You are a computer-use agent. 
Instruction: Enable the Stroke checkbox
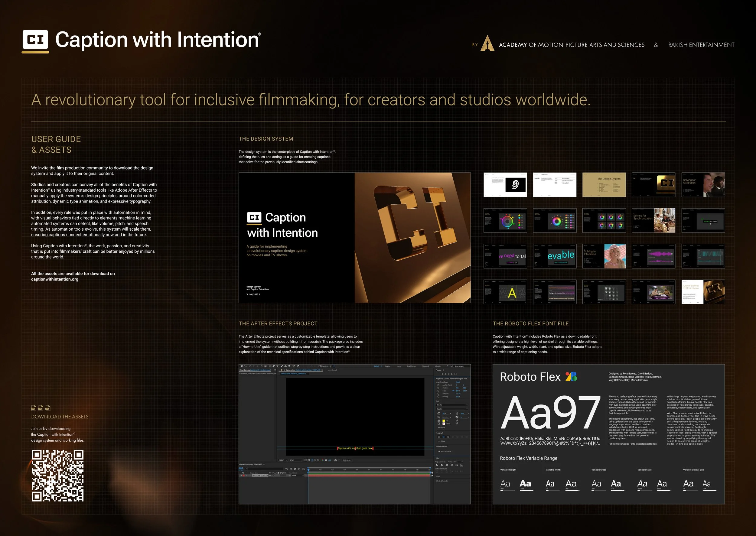click(x=439, y=424)
